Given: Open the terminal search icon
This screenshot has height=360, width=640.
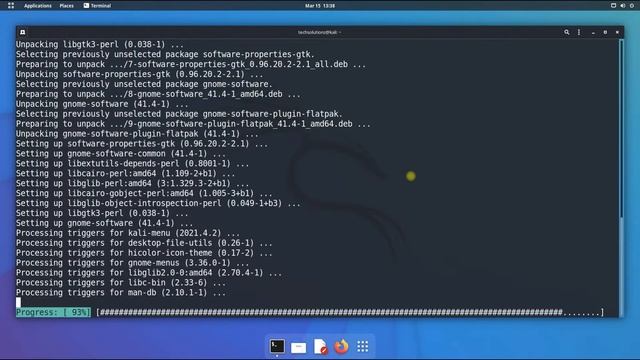Looking at the screenshot, I should point(567,32).
